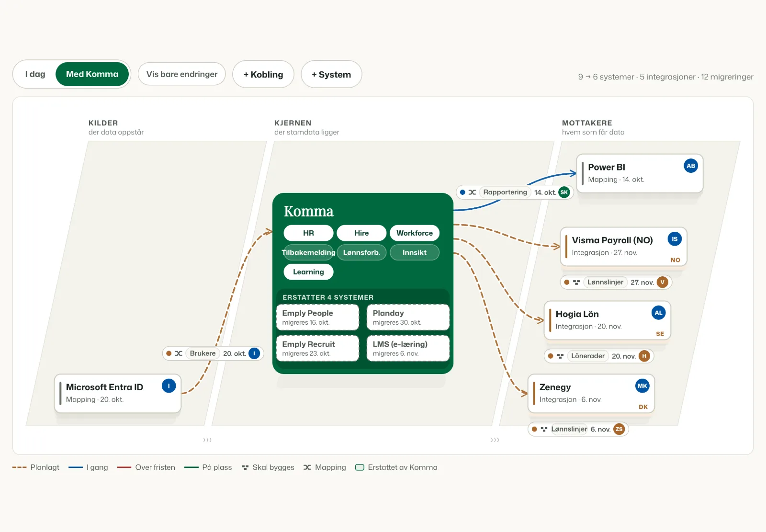
Task: Click the AL avatar on Hogia Lön
Action: tap(659, 313)
